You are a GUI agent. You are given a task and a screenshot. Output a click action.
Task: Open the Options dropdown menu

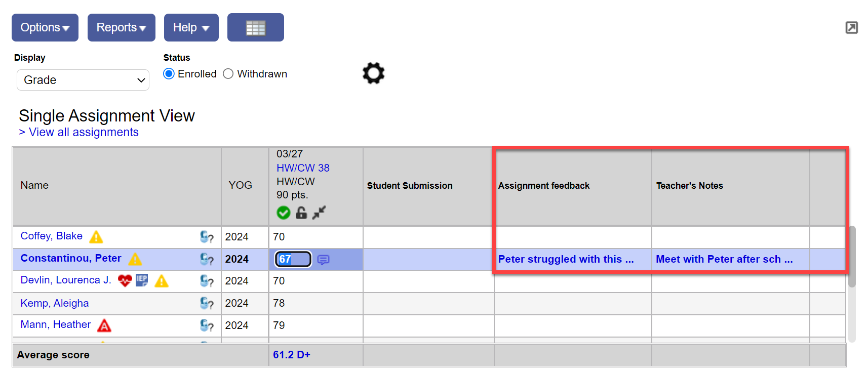(x=45, y=27)
